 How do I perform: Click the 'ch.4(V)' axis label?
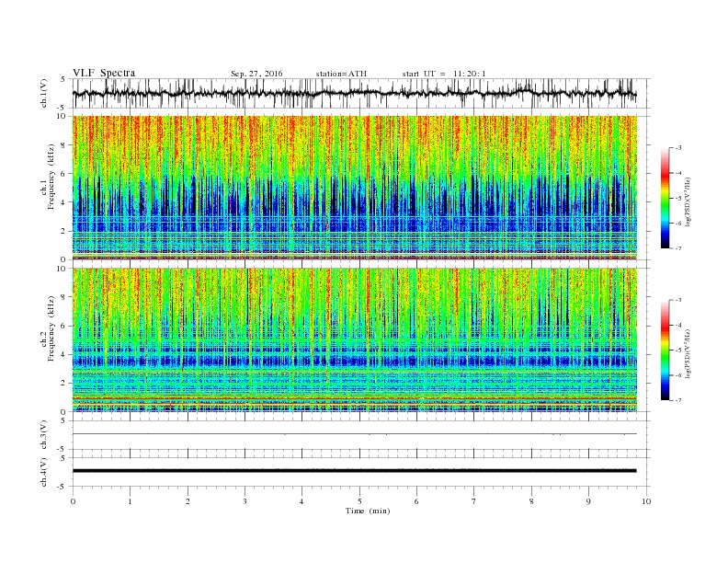click(44, 472)
